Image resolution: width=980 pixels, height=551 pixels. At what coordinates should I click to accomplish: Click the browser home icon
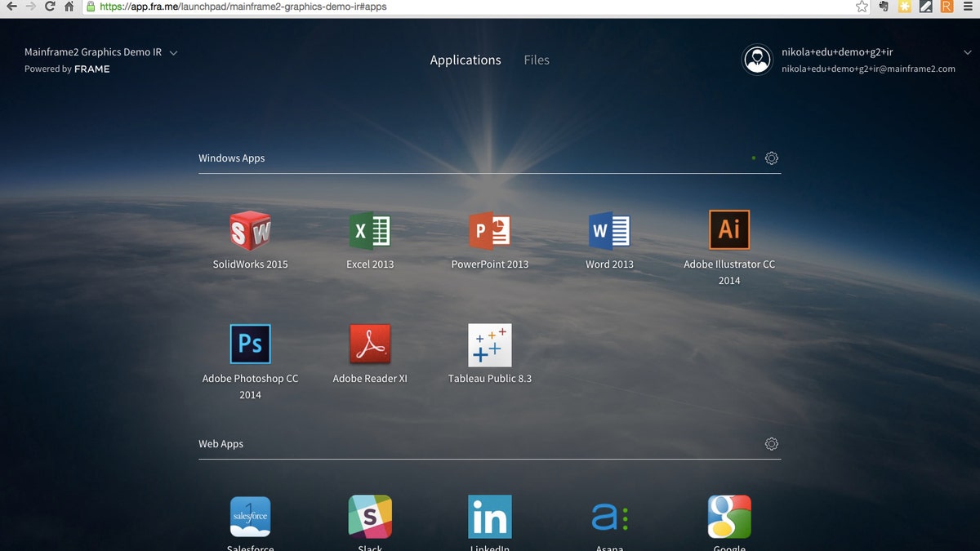(69, 7)
